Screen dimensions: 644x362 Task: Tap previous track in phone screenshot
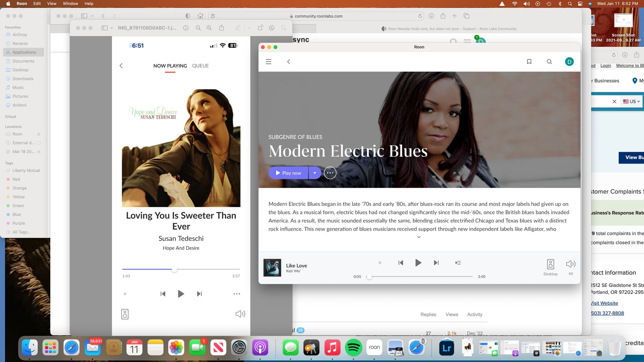(x=163, y=294)
